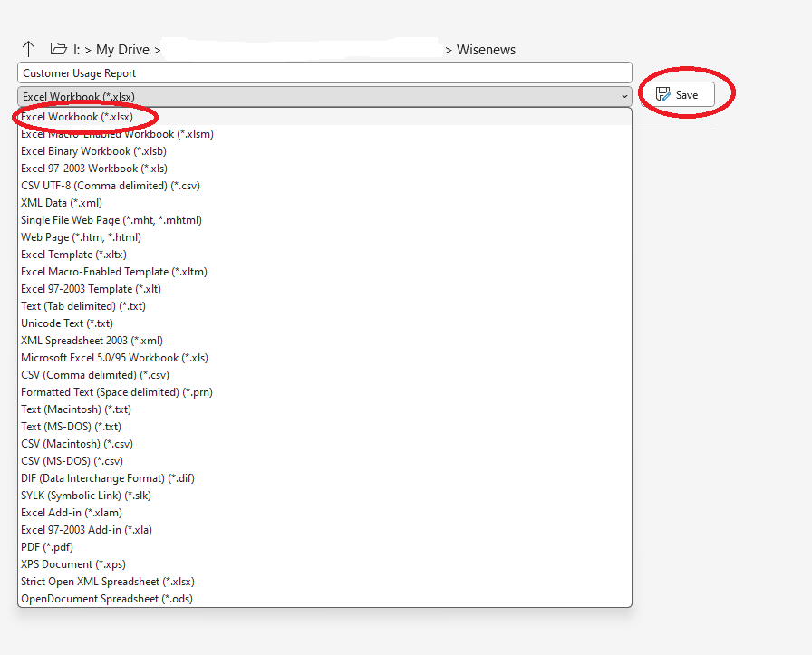Image resolution: width=812 pixels, height=655 pixels.
Task: Click the I: drive breadcrumb
Action: tap(77, 50)
